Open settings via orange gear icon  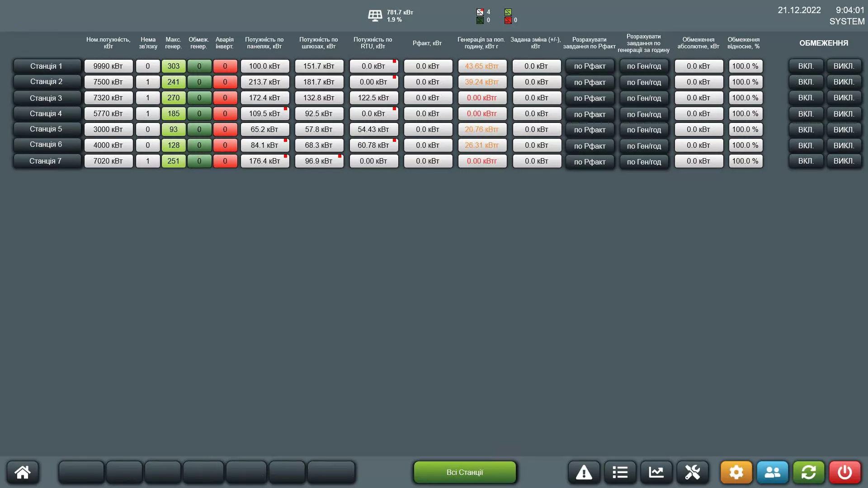click(736, 472)
